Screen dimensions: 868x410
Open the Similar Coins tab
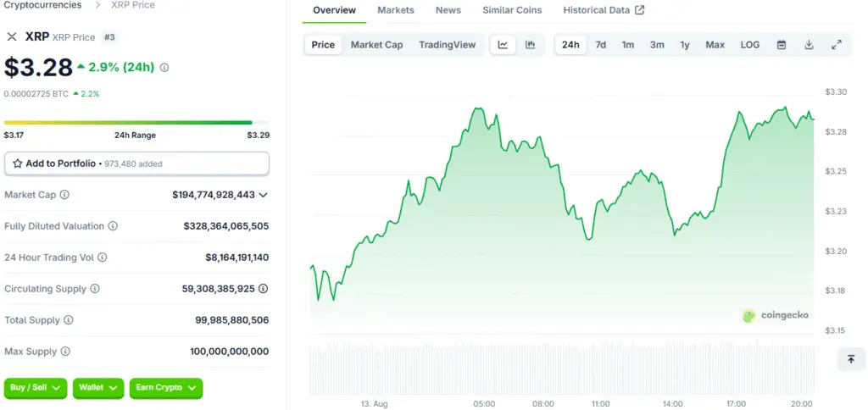point(512,10)
